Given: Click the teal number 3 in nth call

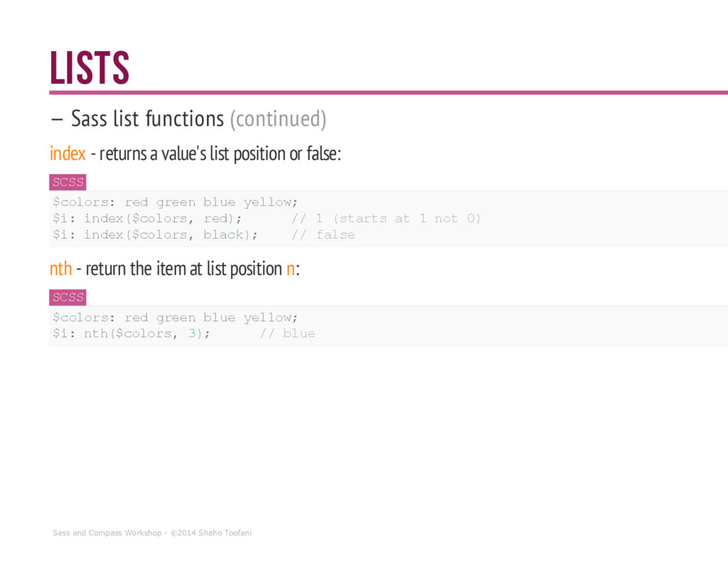Looking at the screenshot, I should (192, 333).
